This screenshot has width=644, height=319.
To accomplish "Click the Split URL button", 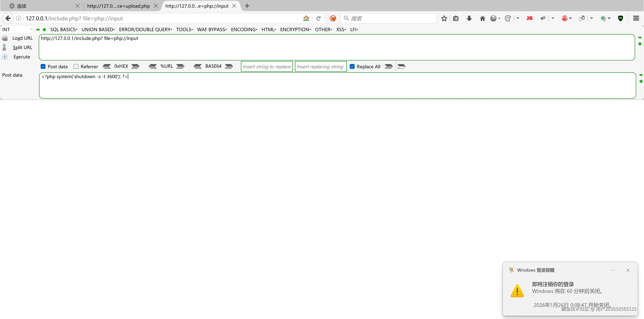I will [x=23, y=48].
